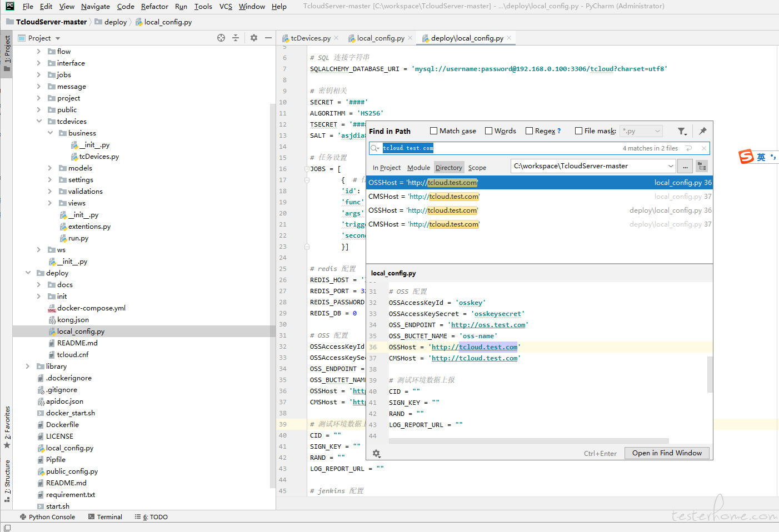This screenshot has height=532, width=779.
Task: Open the VCS menu
Action: pos(226,6)
